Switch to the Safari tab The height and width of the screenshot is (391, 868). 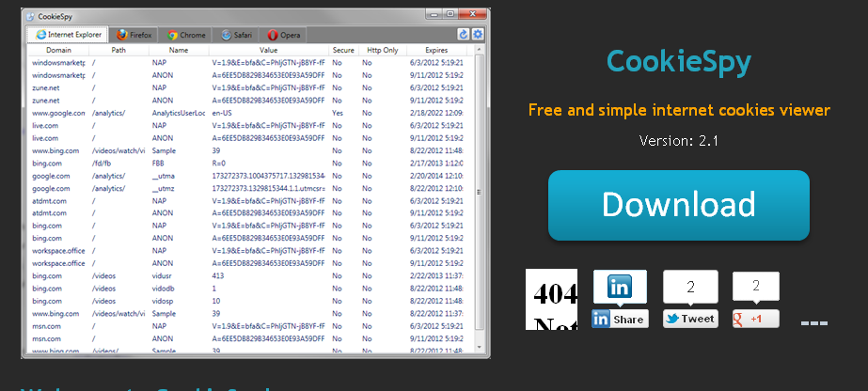236,35
